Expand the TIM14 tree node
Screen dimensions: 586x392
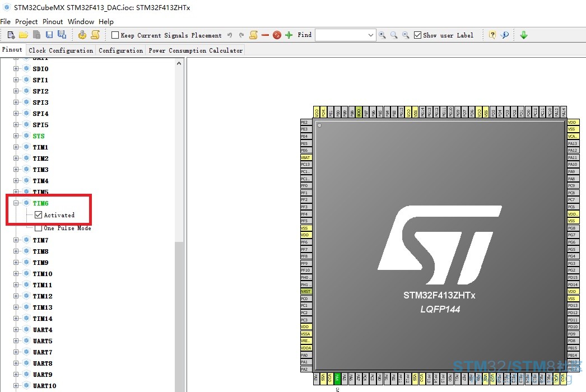16,319
